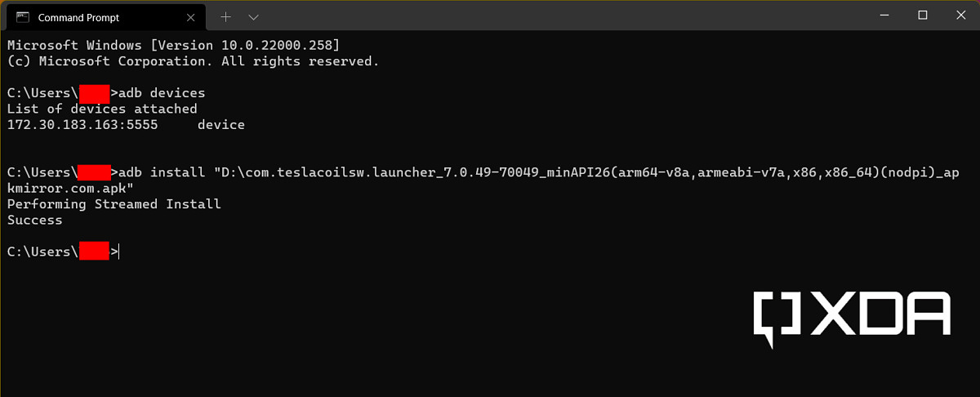980x397 pixels.
Task: Click the XDA logo watermark
Action: pos(851,314)
